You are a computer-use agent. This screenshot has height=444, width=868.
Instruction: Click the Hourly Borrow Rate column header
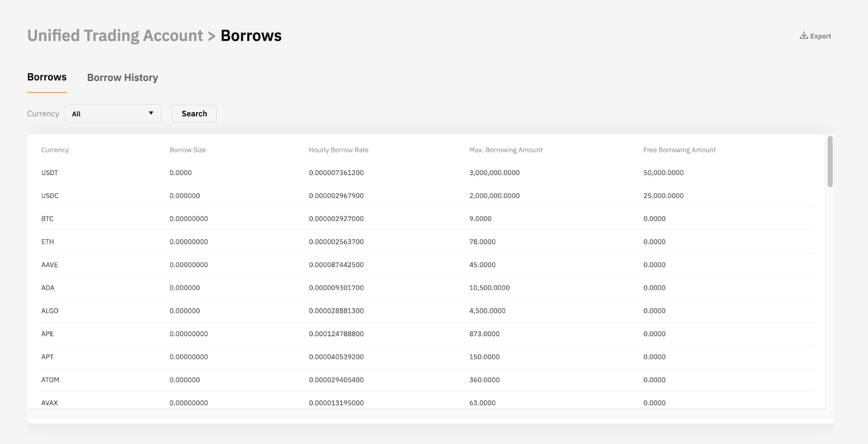339,150
